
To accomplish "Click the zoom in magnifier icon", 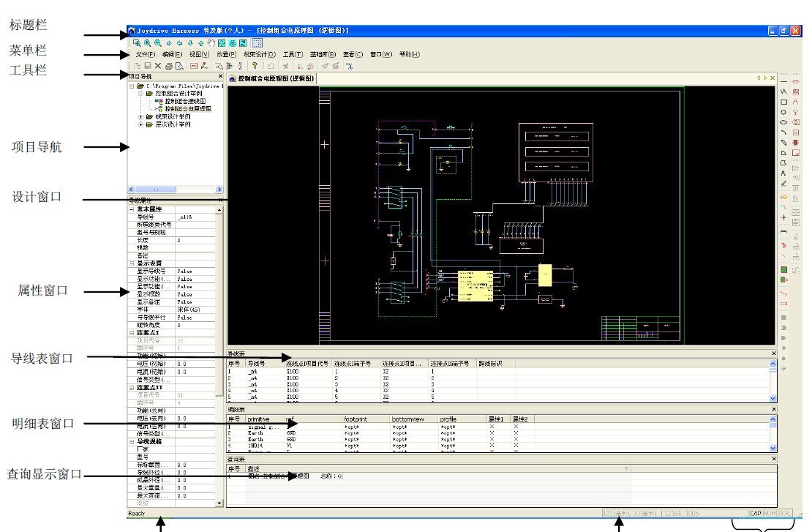I will pos(146,44).
